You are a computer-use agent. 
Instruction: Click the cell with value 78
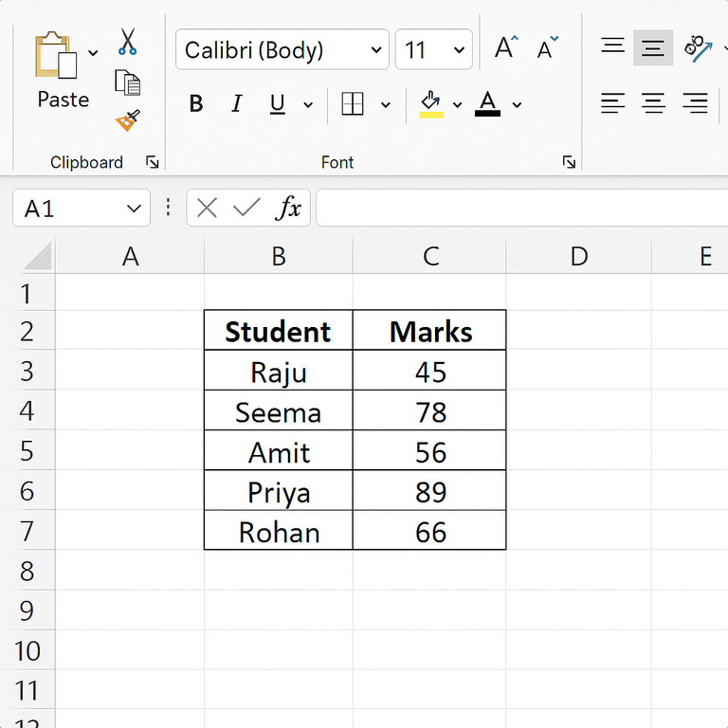coord(429,410)
